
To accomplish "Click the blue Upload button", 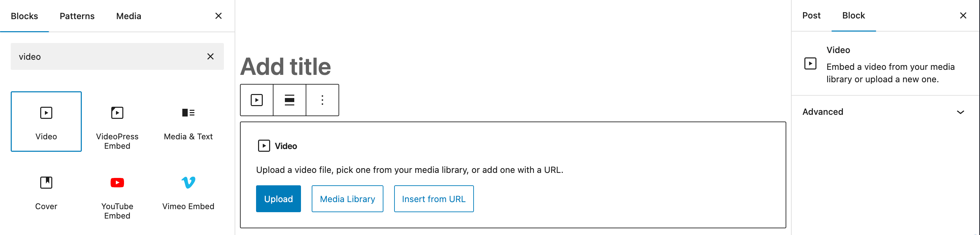I will [278, 199].
